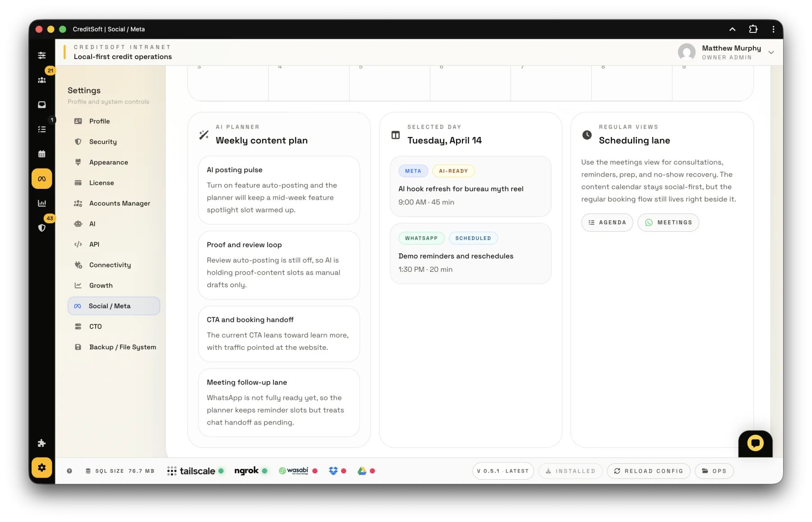Viewport: 812px width, 522px height.
Task: Click the bar chart analytics icon
Action: (x=42, y=203)
